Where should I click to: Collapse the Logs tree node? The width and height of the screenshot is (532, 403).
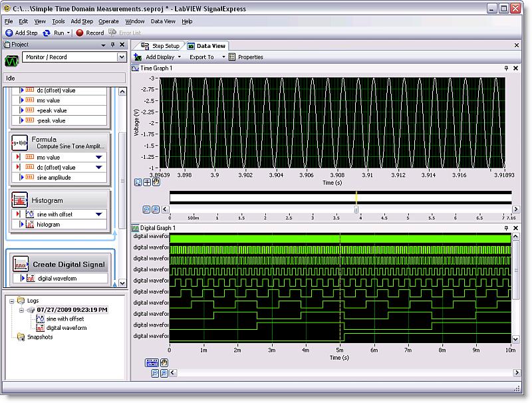(x=13, y=301)
